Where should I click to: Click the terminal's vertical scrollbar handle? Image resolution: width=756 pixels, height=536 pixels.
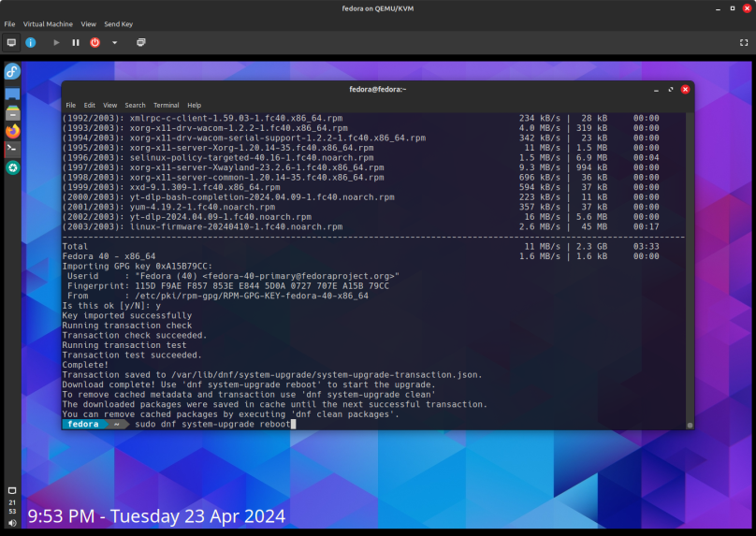pyautogui.click(x=690, y=425)
